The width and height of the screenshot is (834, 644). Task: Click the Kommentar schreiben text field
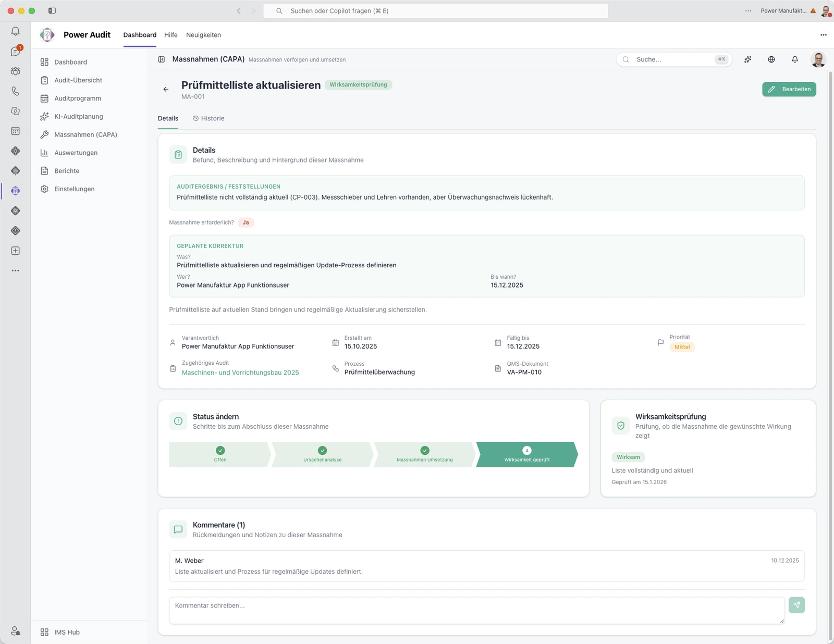[x=476, y=611]
